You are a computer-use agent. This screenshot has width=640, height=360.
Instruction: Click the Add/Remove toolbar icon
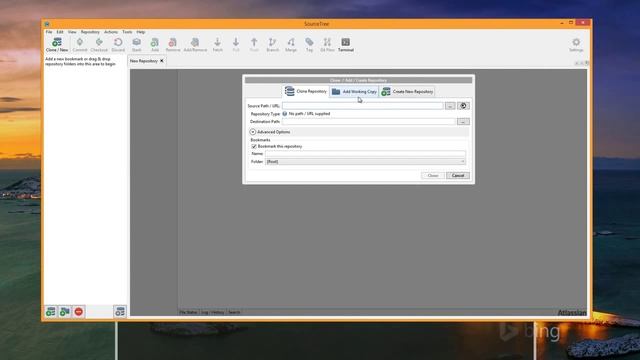pos(195,44)
